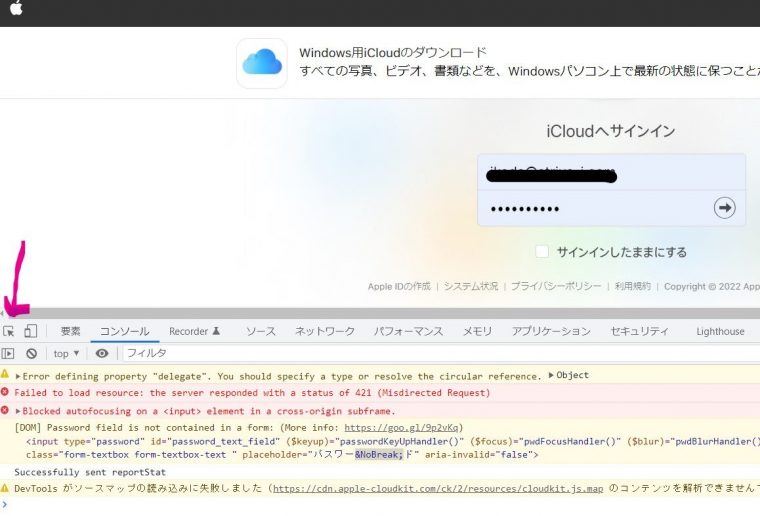The image size is (760, 516).
Task: Click the console フィルタ input box
Action: [441, 353]
